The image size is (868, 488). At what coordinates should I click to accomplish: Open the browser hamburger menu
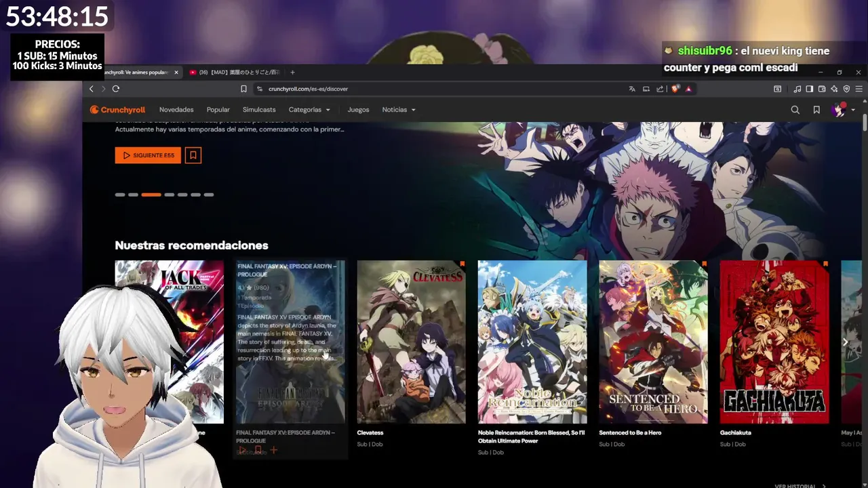tap(859, 89)
